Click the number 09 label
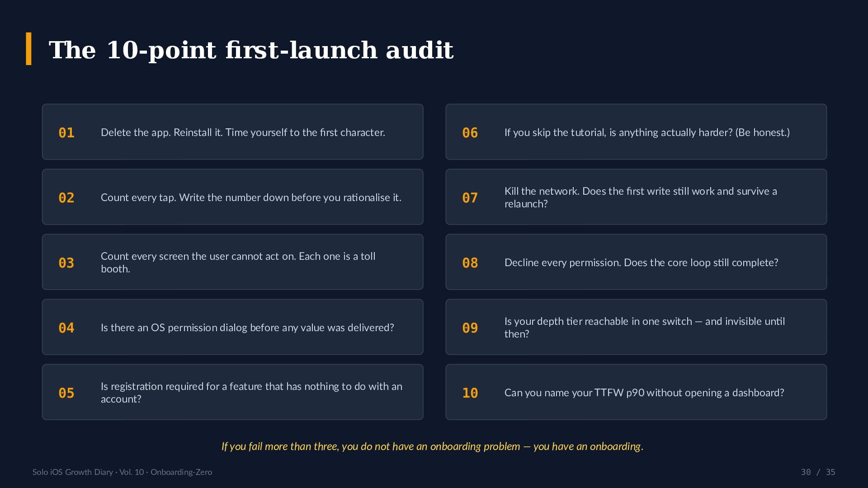Image resolution: width=868 pixels, height=488 pixels. (x=470, y=328)
